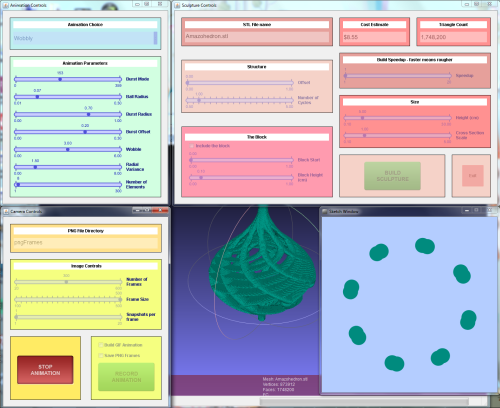The width and height of the screenshot is (500, 408).
Task: Click the Sketch Window title bar icon
Action: 325,211
